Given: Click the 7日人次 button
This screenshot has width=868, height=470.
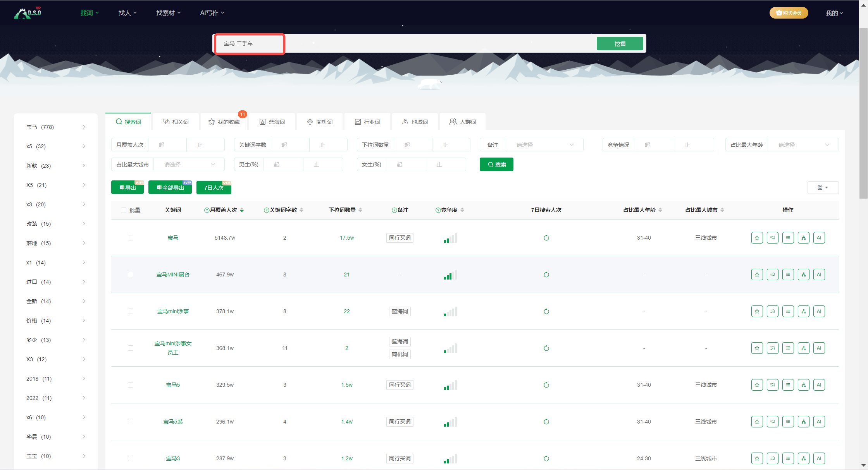Looking at the screenshot, I should (x=214, y=188).
